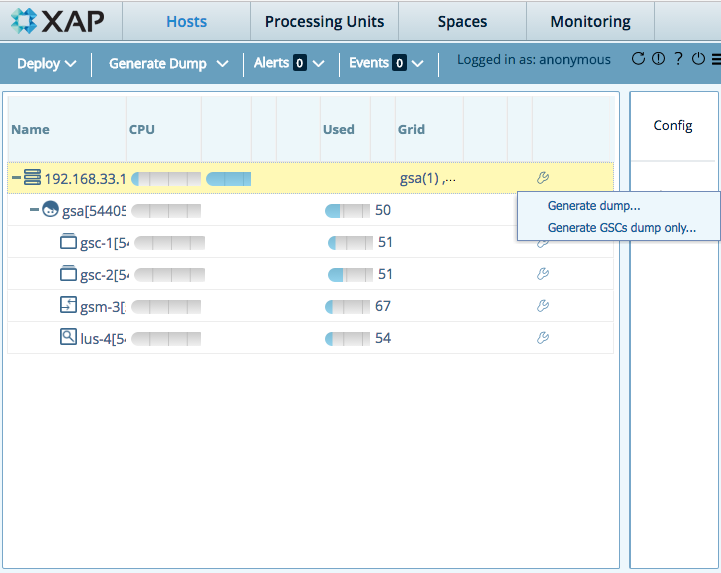Switch to the Spaces tab
721x573 pixels.
[462, 22]
